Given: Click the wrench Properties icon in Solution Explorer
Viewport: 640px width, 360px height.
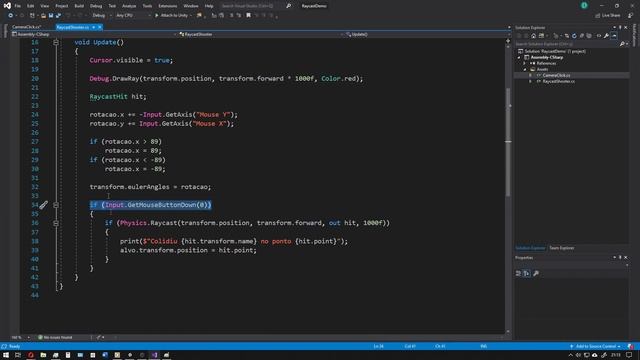Looking at the screenshot, I should 607,36.
